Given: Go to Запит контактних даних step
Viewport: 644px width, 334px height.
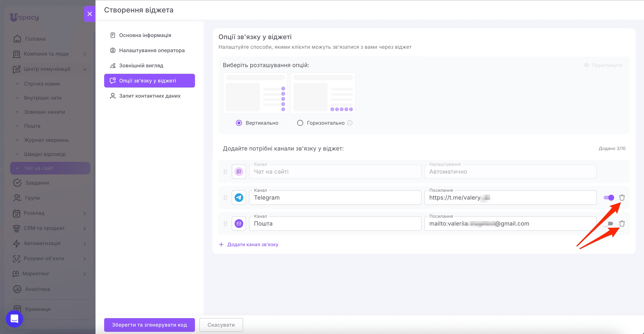Looking at the screenshot, I should tap(149, 96).
